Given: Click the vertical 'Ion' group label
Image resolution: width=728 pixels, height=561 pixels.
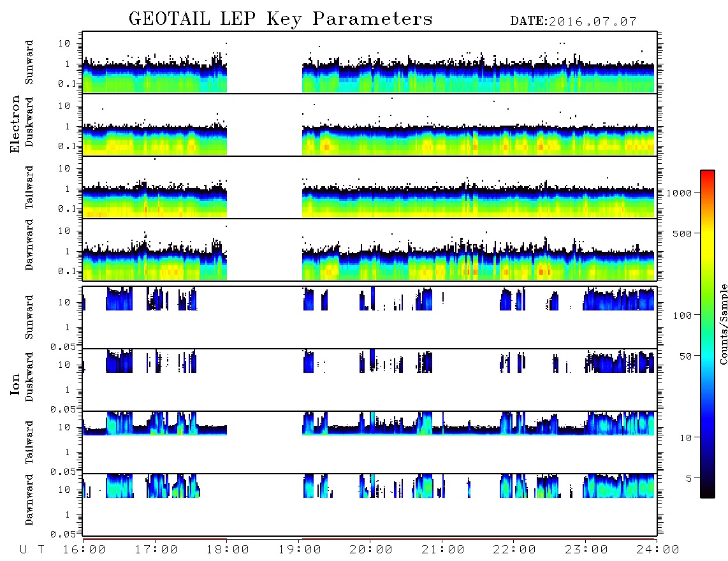Looking at the screenshot, I should [x=15, y=384].
